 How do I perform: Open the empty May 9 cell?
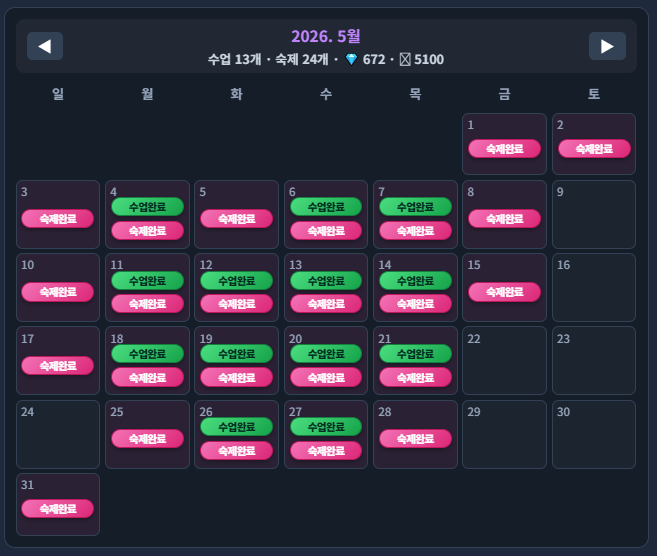[594, 215]
